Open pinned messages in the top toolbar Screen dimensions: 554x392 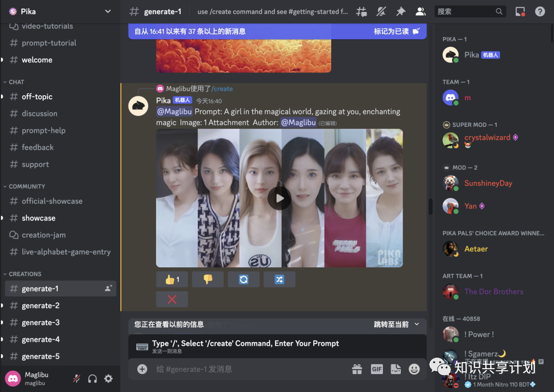(401, 11)
